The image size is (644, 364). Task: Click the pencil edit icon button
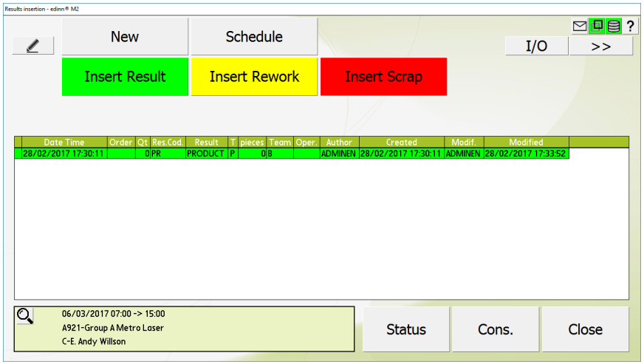pyautogui.click(x=32, y=45)
